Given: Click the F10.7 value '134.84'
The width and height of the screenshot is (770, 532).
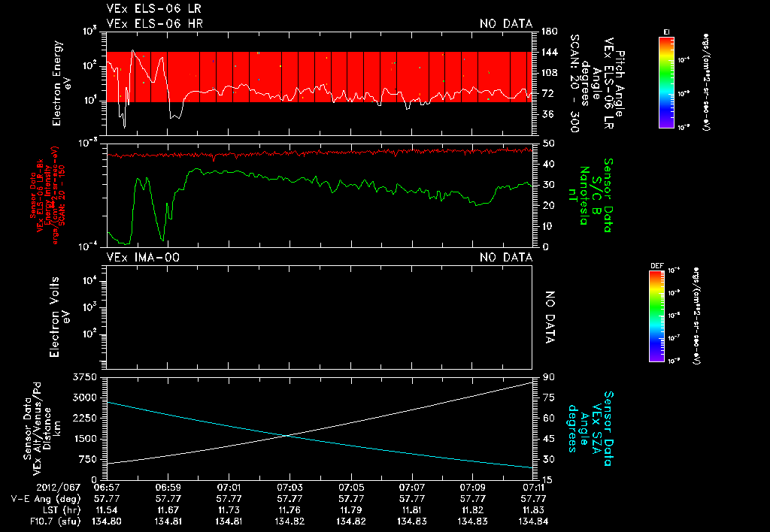Looking at the screenshot, I should [533, 521].
